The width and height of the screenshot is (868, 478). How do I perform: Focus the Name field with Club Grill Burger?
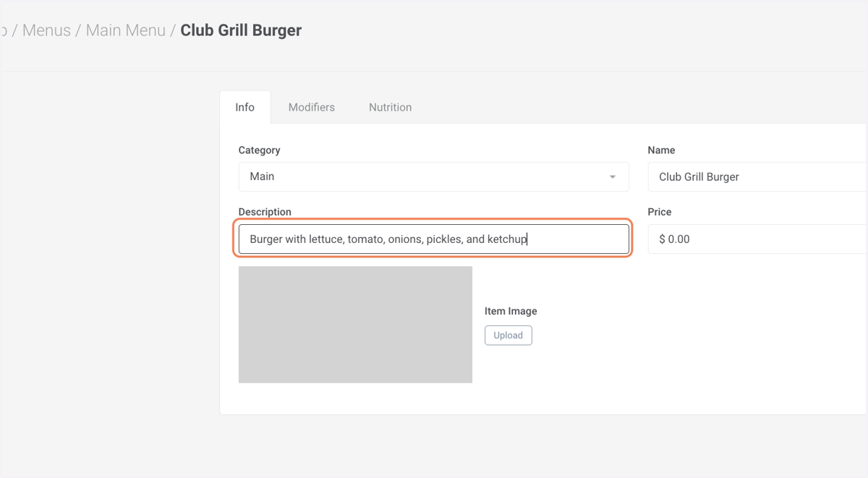coord(757,176)
